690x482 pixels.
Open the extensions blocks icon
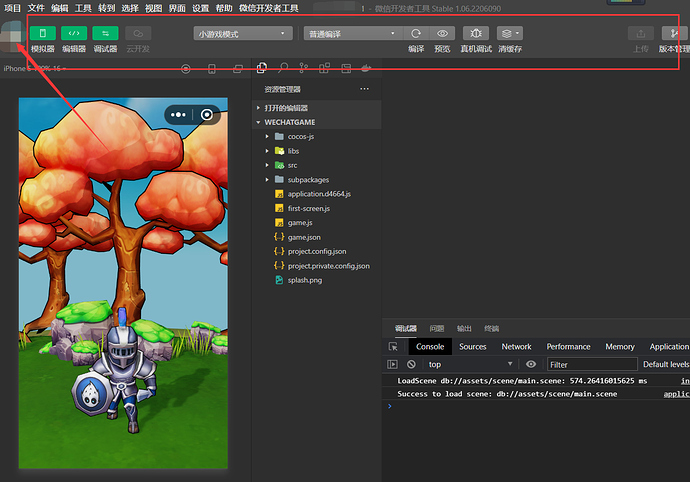[x=324, y=68]
